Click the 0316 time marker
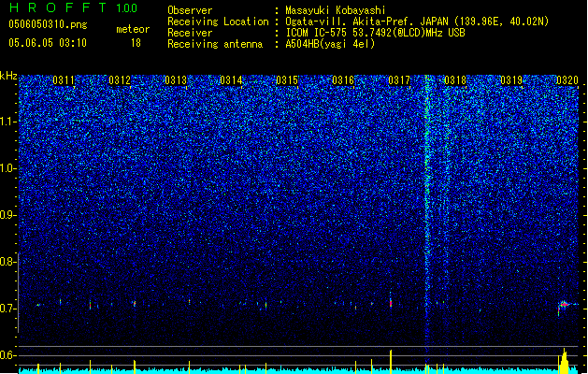The width and height of the screenshot is (588, 374). 343,80
